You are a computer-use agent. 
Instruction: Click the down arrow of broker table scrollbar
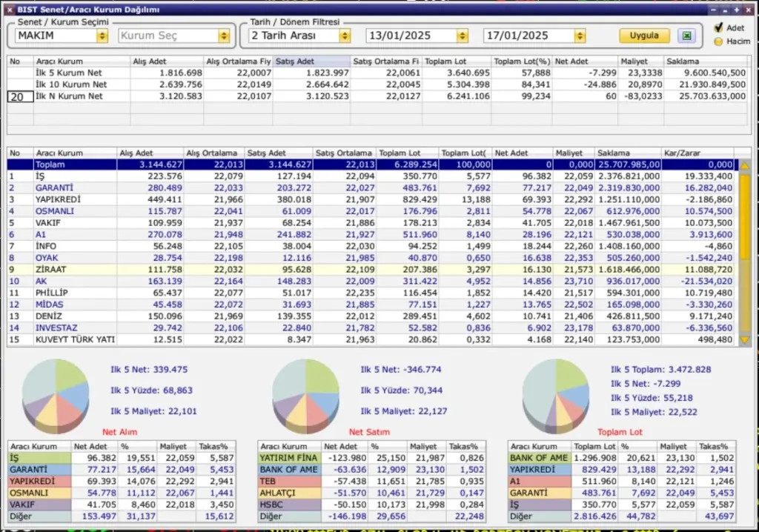744,340
